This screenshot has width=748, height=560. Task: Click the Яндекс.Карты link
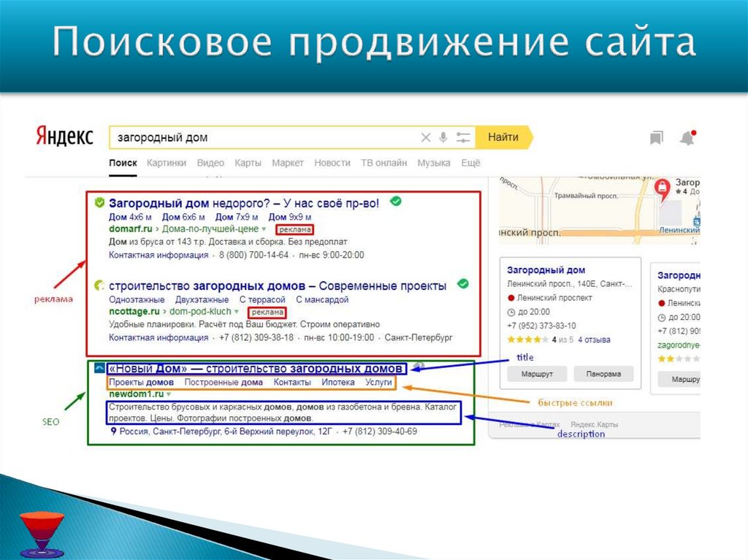pyautogui.click(x=594, y=424)
